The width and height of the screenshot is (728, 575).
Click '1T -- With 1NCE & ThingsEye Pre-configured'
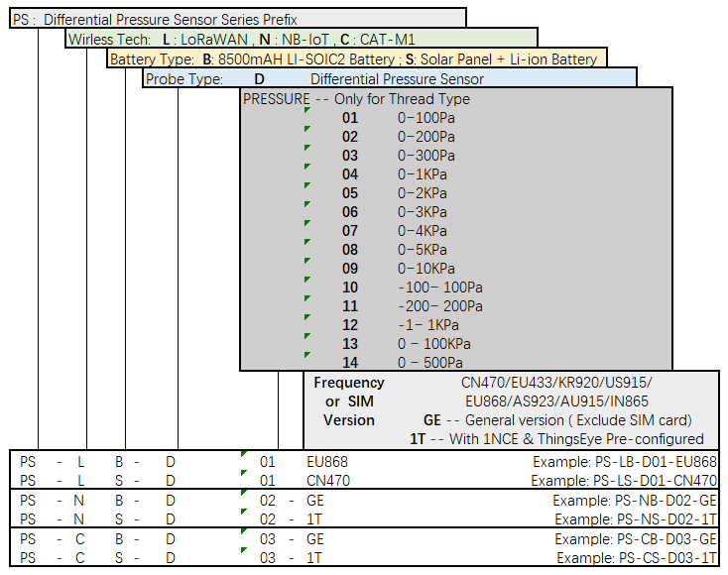tap(556, 439)
